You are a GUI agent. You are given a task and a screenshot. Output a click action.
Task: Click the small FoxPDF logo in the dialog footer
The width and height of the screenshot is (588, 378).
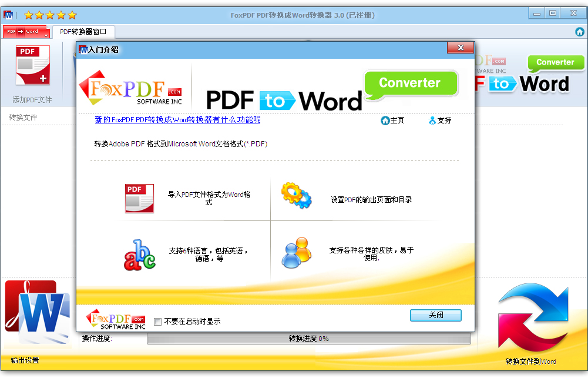pyautogui.click(x=116, y=319)
